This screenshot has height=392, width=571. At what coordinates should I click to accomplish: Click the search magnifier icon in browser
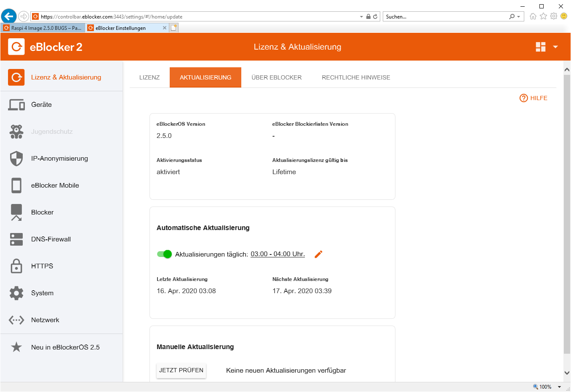coord(512,16)
